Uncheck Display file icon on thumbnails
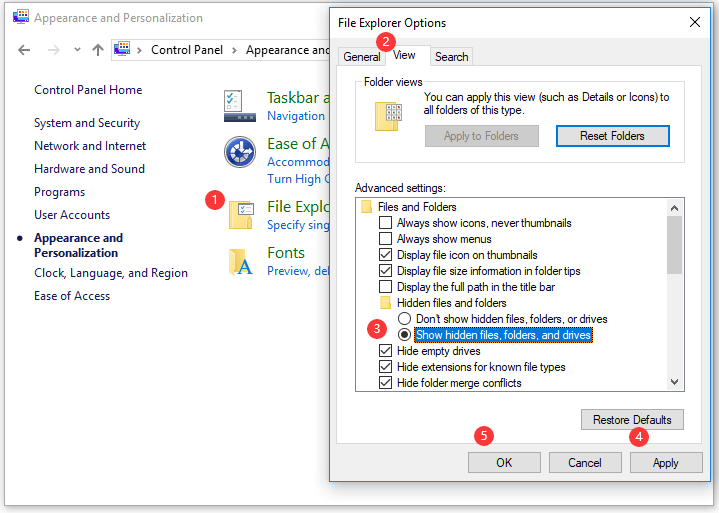The image size is (719, 513). point(385,255)
